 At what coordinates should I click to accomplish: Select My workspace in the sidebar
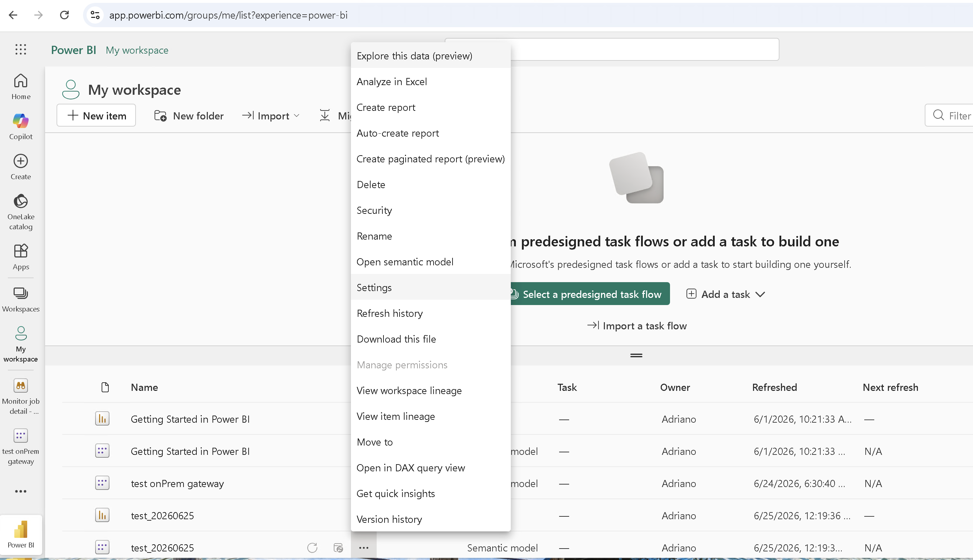pos(21,344)
